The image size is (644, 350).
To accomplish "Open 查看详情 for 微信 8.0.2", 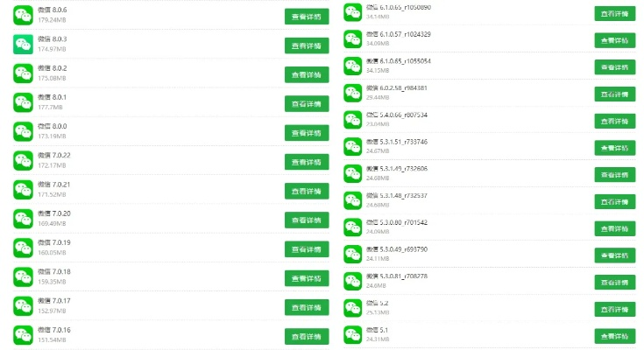I will pyautogui.click(x=307, y=74).
